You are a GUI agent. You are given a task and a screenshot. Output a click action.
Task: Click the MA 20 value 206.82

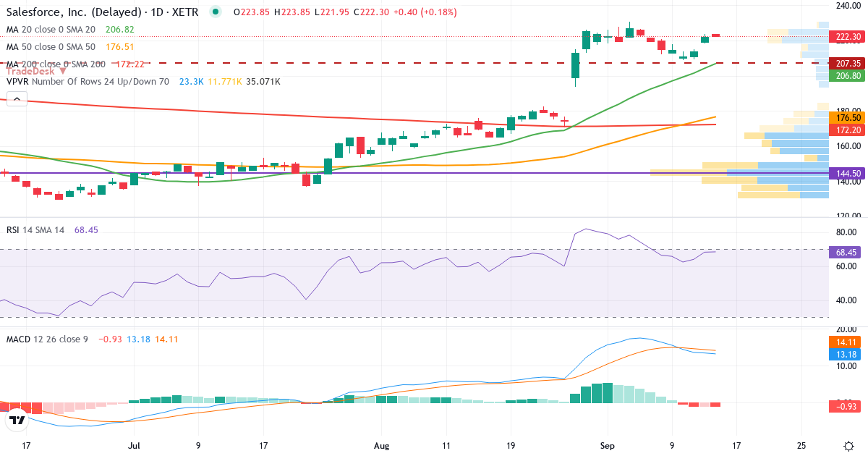click(120, 29)
